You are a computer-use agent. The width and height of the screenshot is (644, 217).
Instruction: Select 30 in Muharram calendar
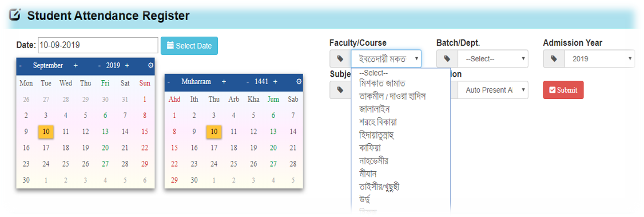194,180
